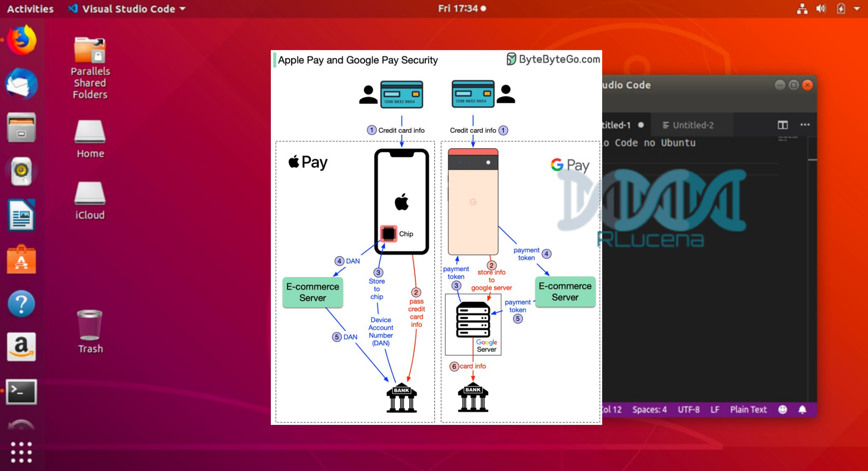This screenshot has height=471, width=868.
Task: Open the Help icon in the dock
Action: [21, 304]
